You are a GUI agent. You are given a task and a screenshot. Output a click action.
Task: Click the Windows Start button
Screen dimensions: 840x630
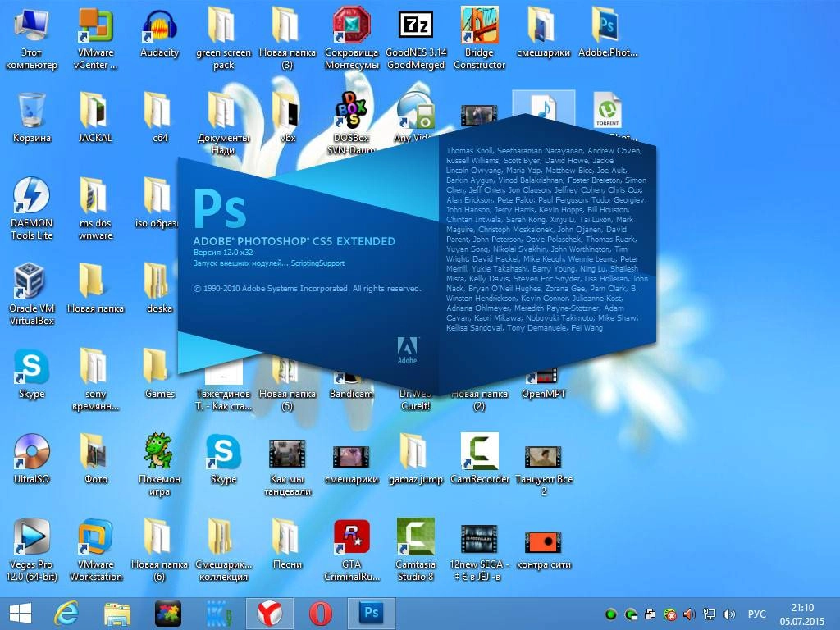(21, 614)
